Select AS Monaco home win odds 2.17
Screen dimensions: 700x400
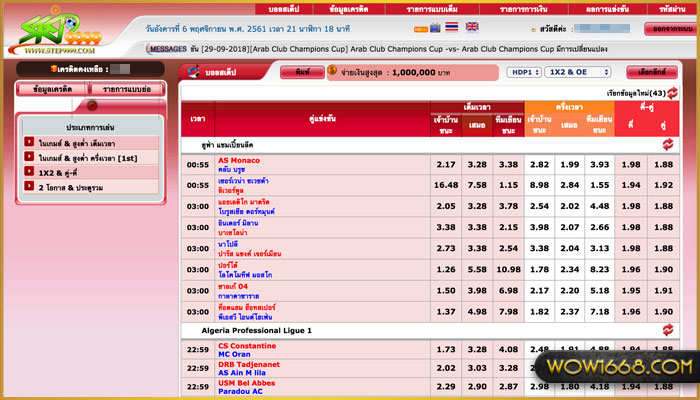(446, 164)
